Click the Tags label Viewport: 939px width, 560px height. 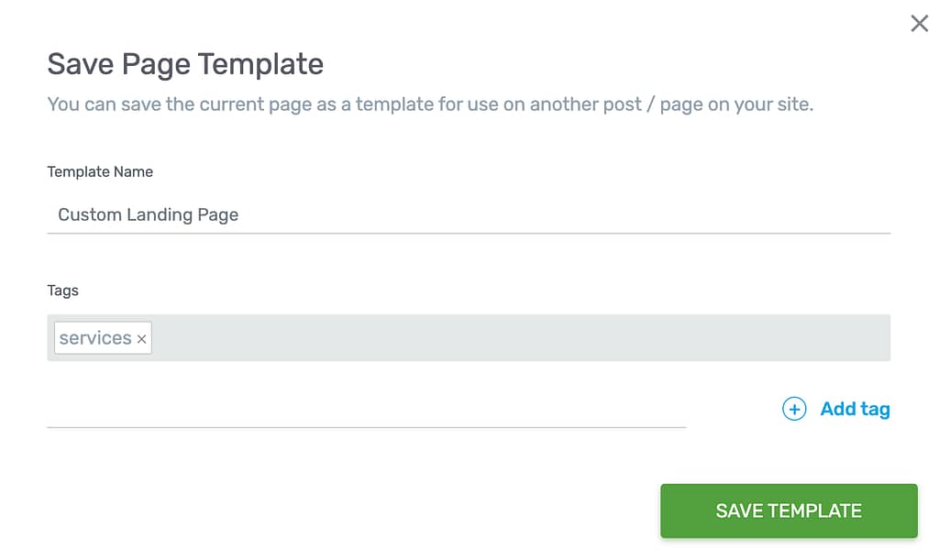tap(63, 291)
